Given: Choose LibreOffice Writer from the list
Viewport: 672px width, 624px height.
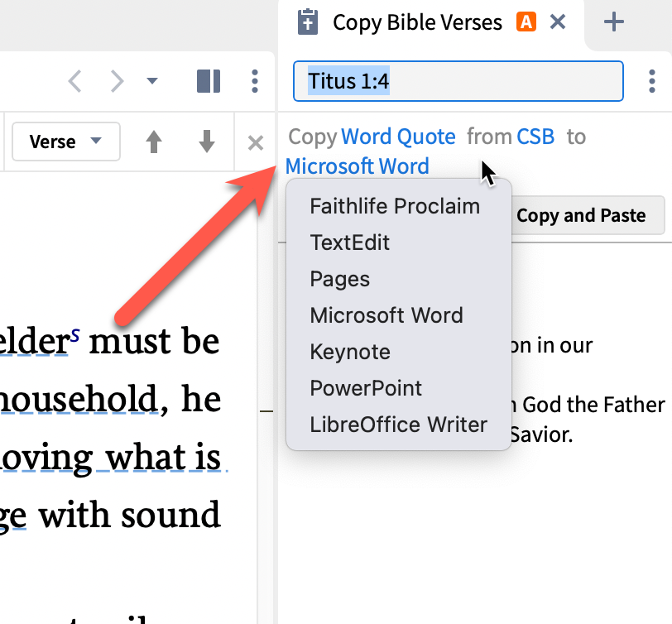Looking at the screenshot, I should pos(399,425).
